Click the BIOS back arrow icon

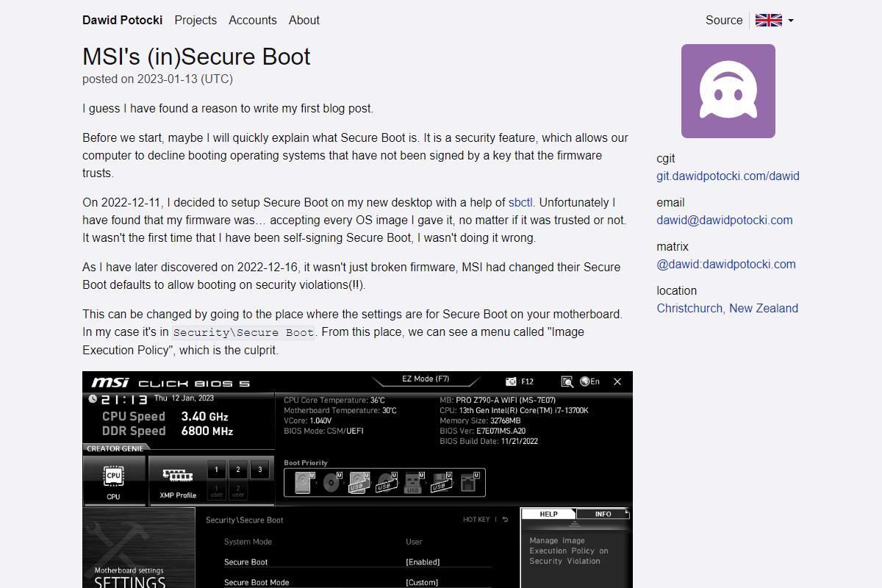pyautogui.click(x=505, y=520)
